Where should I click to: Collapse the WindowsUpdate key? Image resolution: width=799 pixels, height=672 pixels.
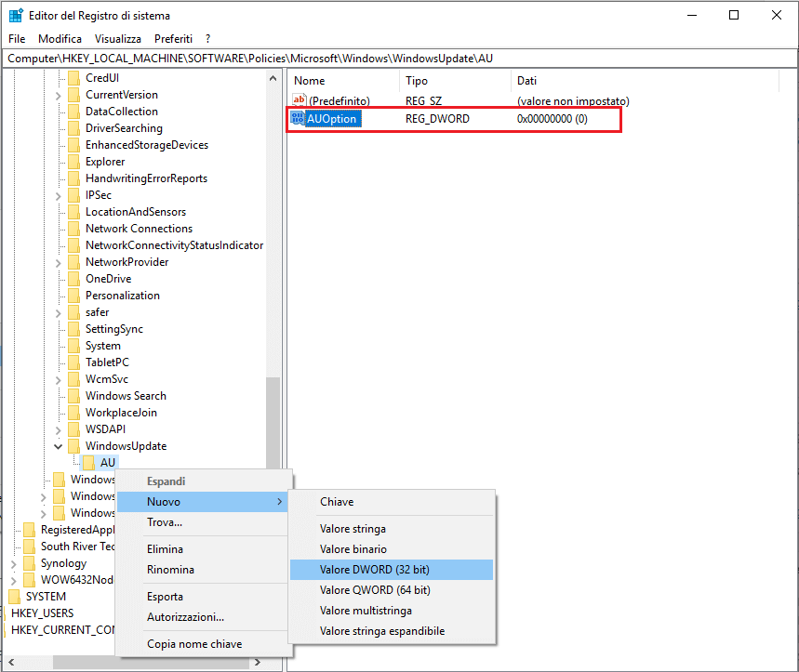click(58, 446)
